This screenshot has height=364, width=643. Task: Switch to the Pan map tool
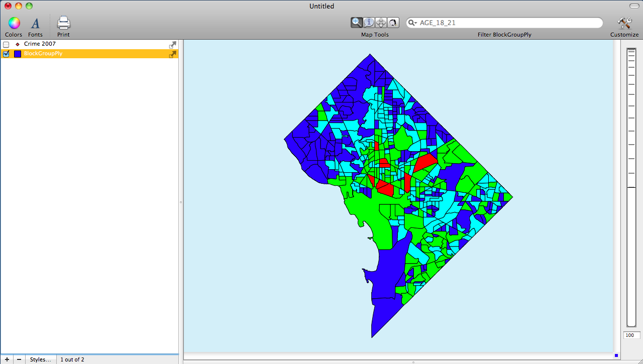point(381,22)
